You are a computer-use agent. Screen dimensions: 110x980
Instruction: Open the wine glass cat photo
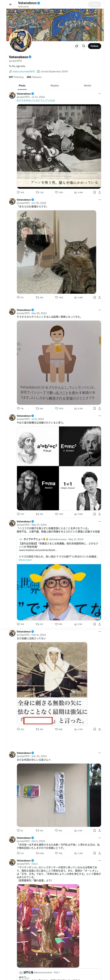point(57,252)
